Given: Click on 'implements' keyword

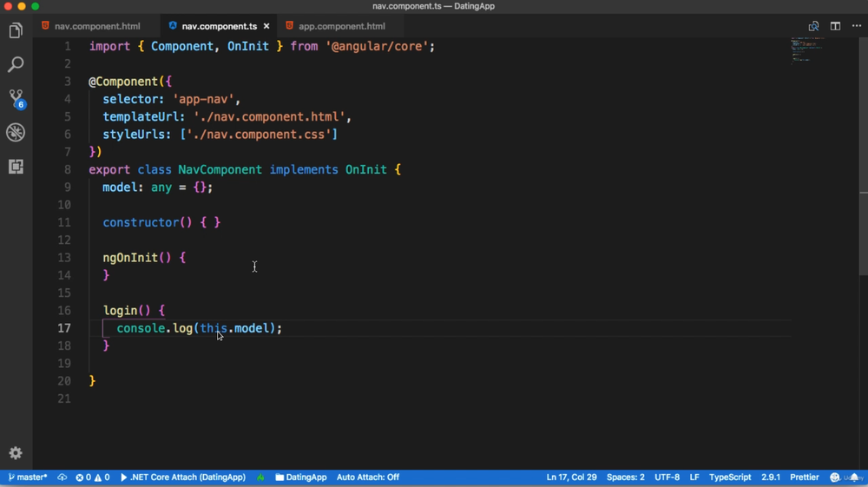Looking at the screenshot, I should (304, 169).
